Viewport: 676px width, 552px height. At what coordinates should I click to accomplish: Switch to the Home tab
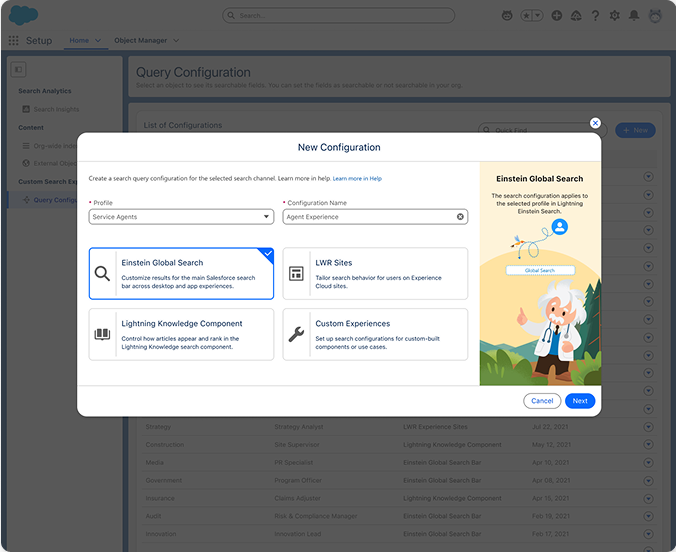pos(77,41)
